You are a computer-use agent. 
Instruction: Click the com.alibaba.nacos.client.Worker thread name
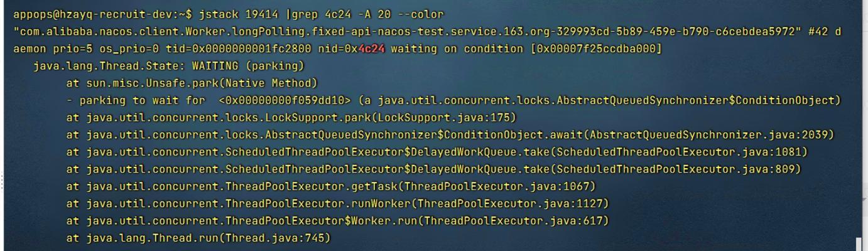point(407,31)
